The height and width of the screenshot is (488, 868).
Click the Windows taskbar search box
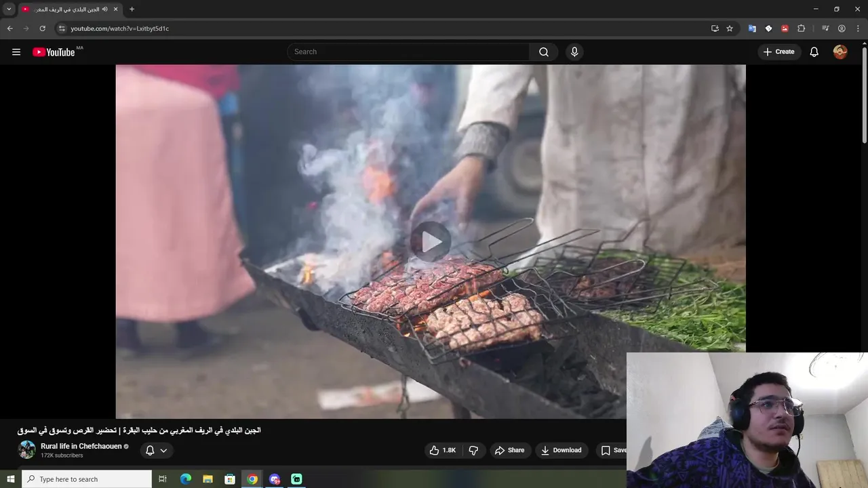87,479
